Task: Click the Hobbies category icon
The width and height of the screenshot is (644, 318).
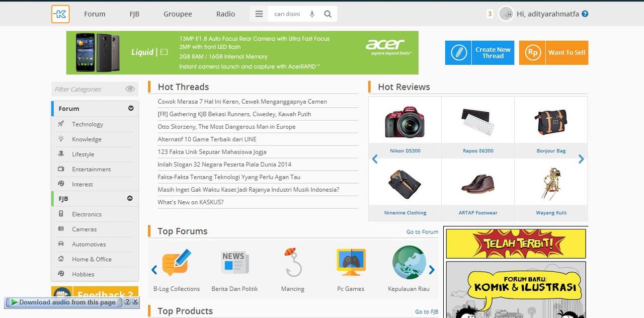Action: [x=61, y=274]
